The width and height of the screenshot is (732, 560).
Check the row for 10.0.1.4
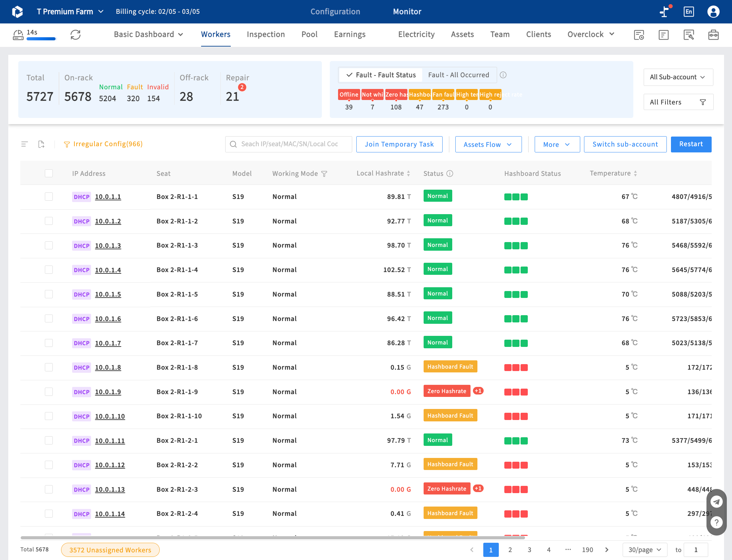tap(49, 270)
